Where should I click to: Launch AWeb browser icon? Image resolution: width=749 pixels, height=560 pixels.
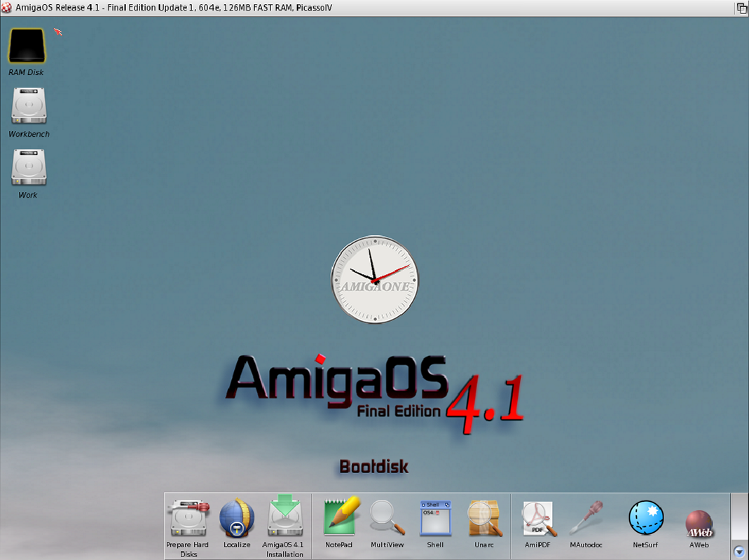[x=699, y=523]
